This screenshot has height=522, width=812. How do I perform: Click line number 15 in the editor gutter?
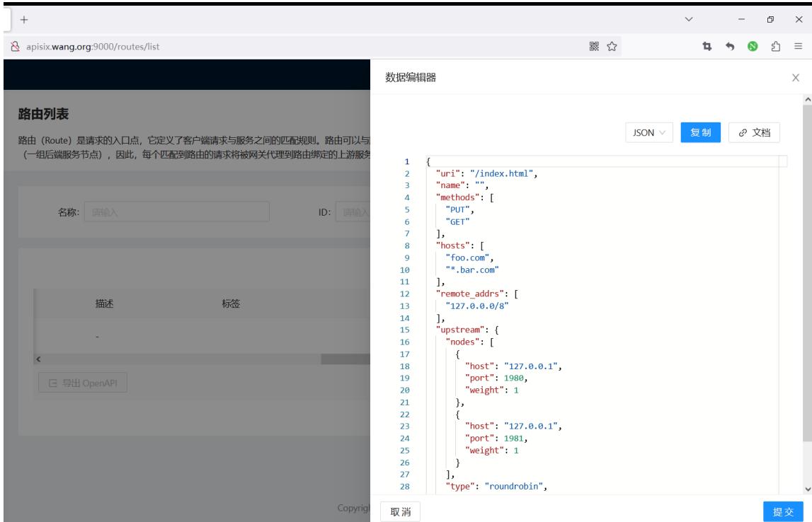(404, 330)
